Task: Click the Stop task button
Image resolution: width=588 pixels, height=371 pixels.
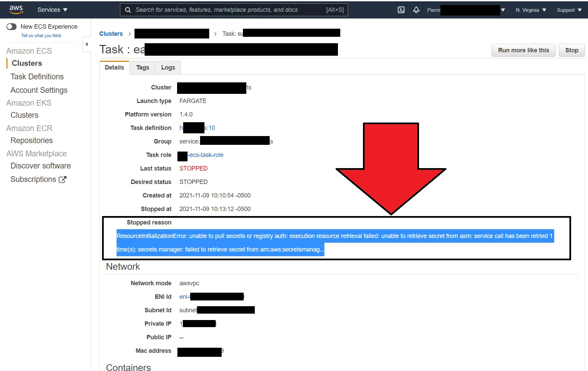Action: click(x=572, y=50)
